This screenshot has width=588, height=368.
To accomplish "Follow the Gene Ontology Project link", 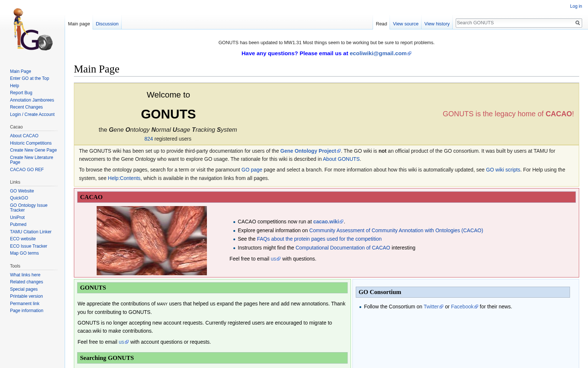I will pos(310,151).
